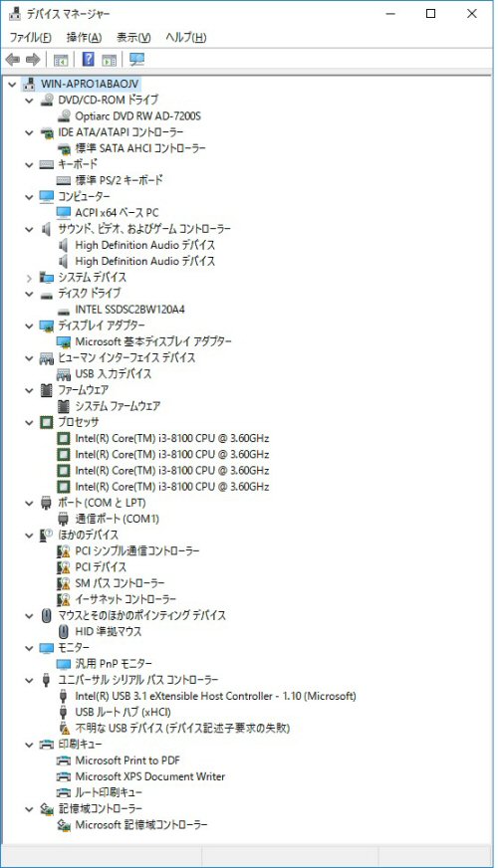498x868 pixels.
Task: Collapse the プロセッサ category
Action: point(29,422)
